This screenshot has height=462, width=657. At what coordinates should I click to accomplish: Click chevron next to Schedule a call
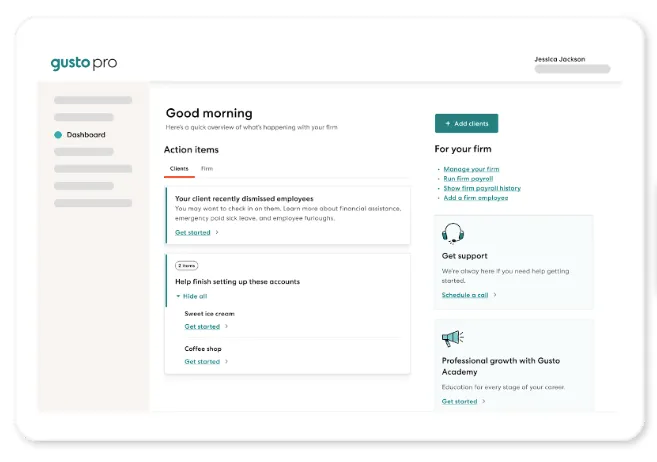(495, 295)
